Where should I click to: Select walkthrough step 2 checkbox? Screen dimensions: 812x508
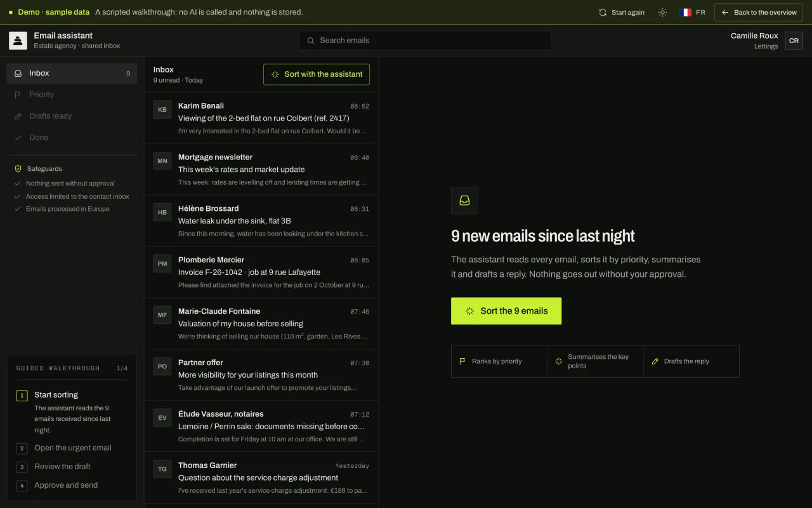point(22,448)
